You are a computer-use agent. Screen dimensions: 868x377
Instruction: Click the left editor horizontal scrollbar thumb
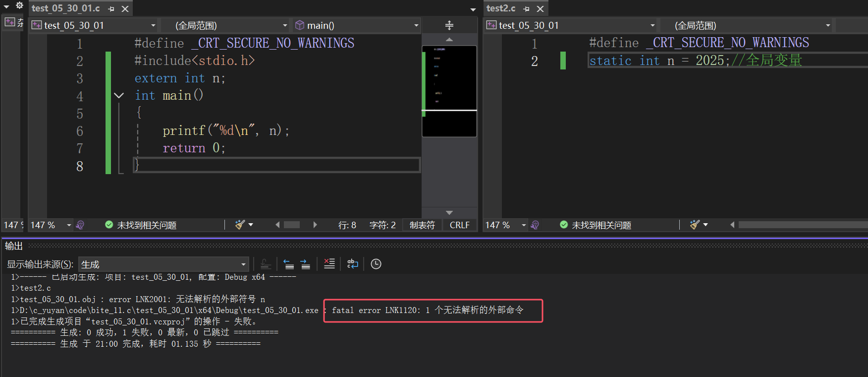click(x=292, y=225)
